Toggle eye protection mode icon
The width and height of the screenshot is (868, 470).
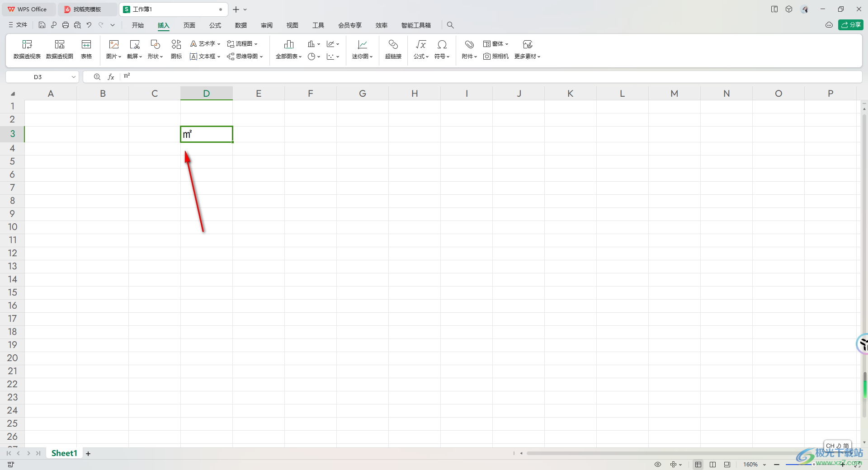pyautogui.click(x=658, y=465)
